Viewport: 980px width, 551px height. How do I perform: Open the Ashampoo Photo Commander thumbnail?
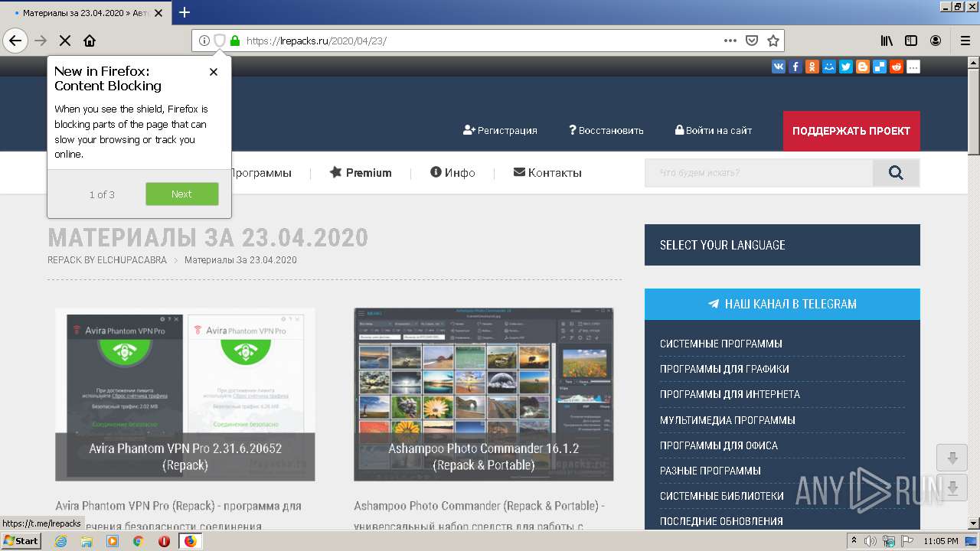point(484,394)
